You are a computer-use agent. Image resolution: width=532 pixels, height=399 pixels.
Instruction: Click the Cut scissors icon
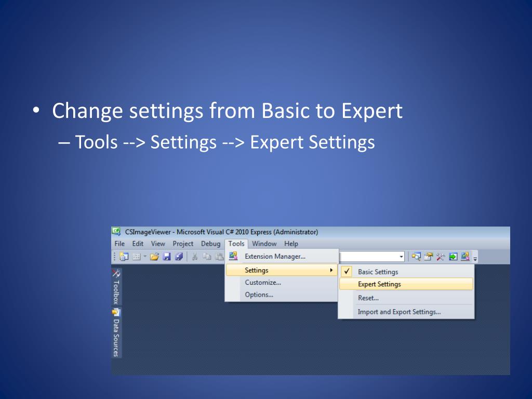(194, 256)
